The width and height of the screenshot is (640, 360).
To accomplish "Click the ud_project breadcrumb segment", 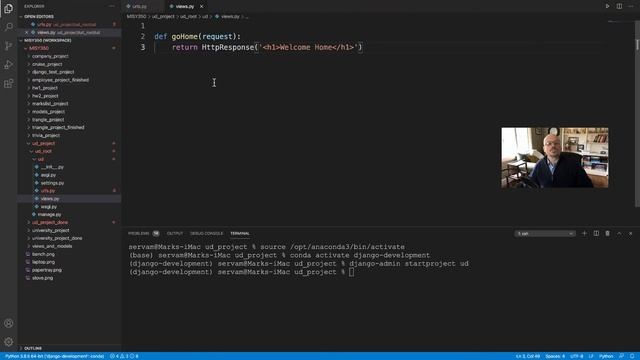I will click(163, 16).
